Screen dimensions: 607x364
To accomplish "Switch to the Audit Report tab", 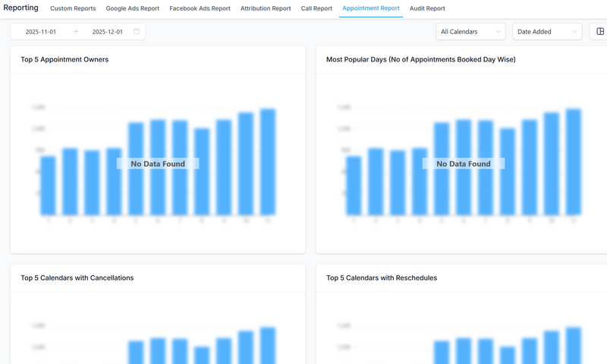I will tap(427, 8).
